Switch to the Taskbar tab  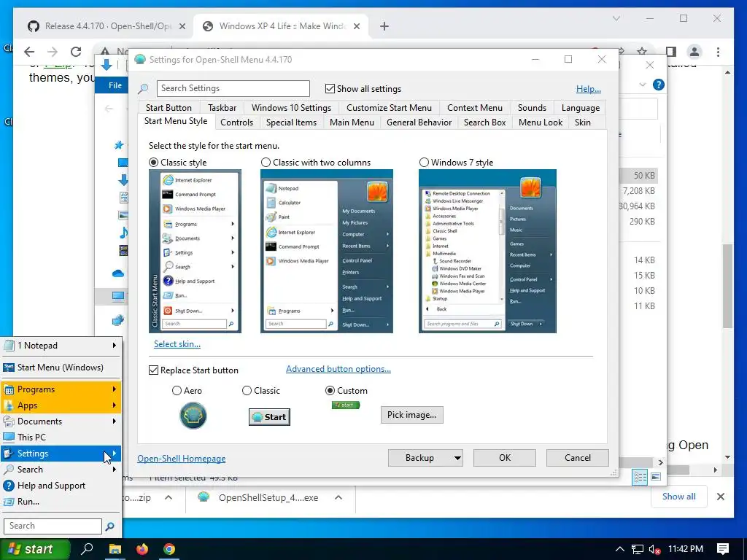[x=222, y=108]
